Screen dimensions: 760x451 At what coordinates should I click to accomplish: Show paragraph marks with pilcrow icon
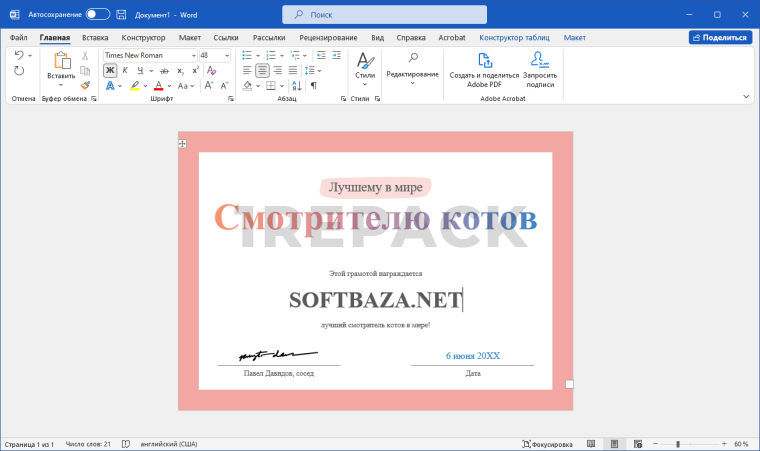tap(314, 86)
